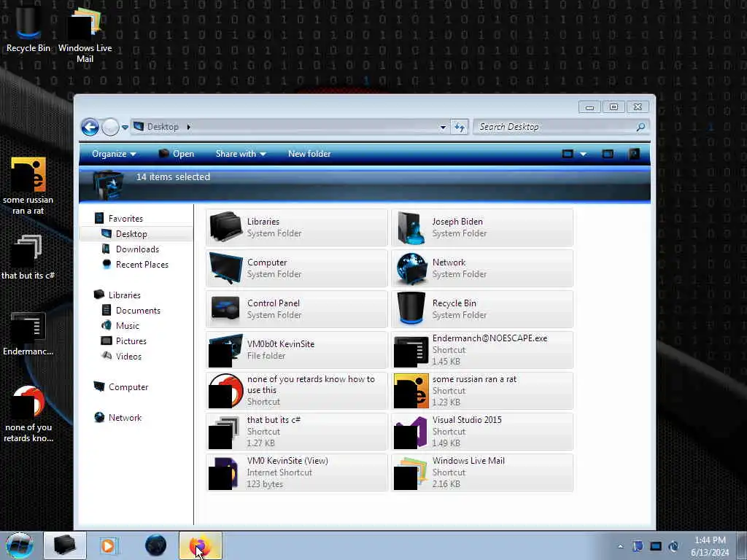Click the '14 items selected' details text

173,176
